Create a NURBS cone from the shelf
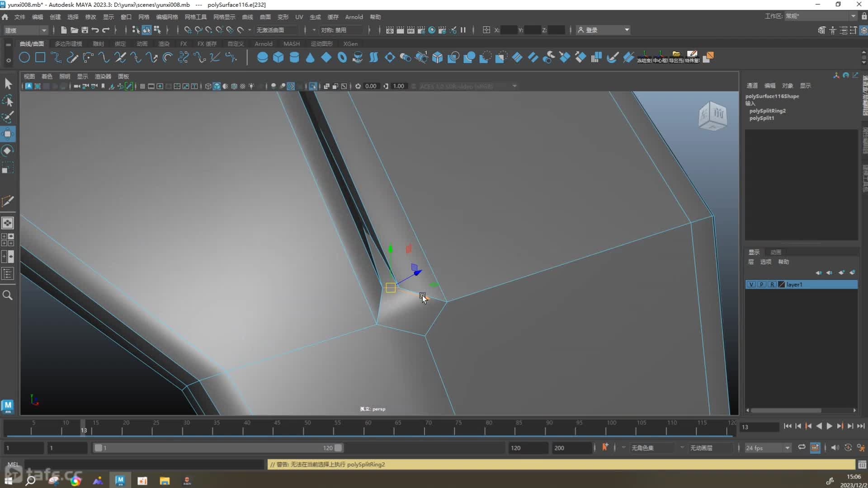Viewport: 868px width, 488px height. [x=310, y=57]
